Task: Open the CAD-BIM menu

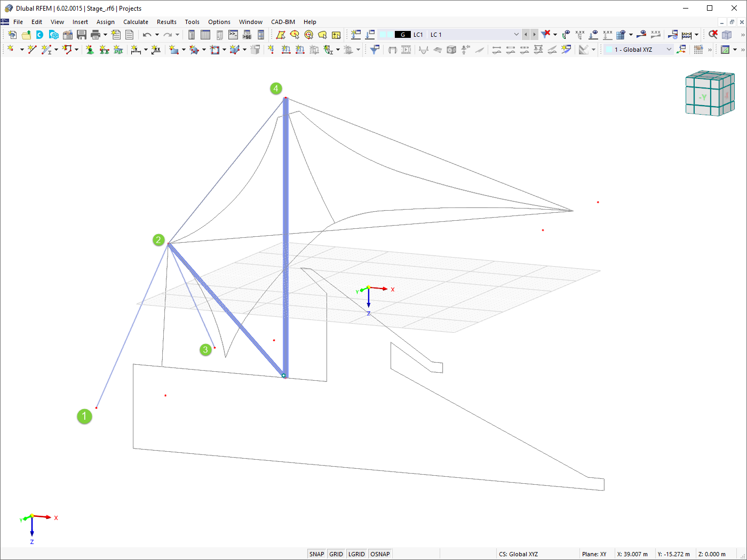Action: point(283,22)
